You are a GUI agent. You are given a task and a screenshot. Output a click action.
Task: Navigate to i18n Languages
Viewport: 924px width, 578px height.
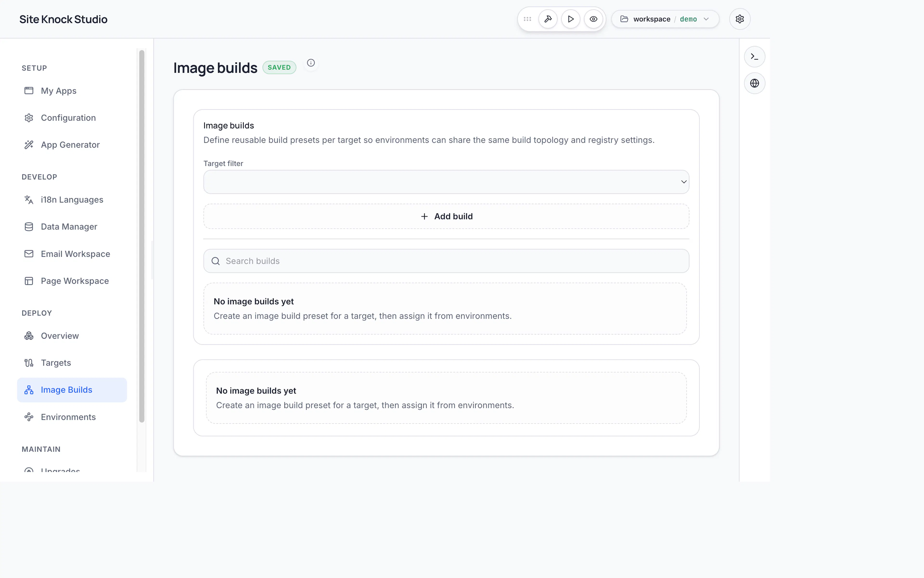click(72, 200)
